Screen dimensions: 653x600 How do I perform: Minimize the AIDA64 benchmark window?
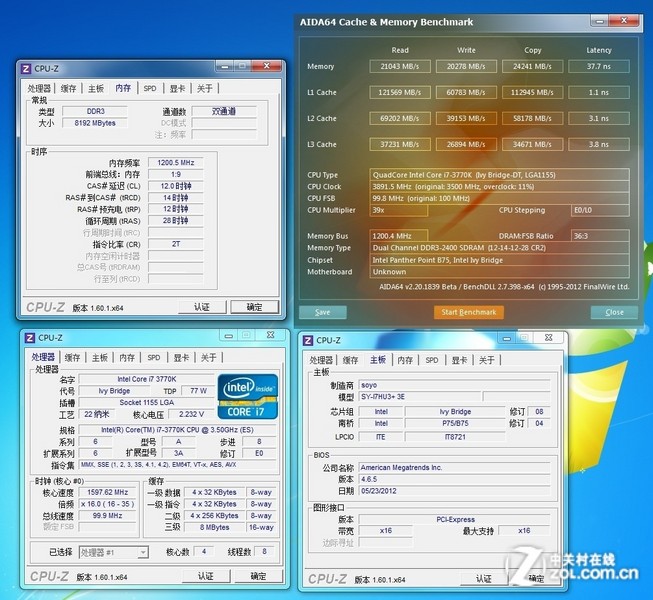(599, 21)
